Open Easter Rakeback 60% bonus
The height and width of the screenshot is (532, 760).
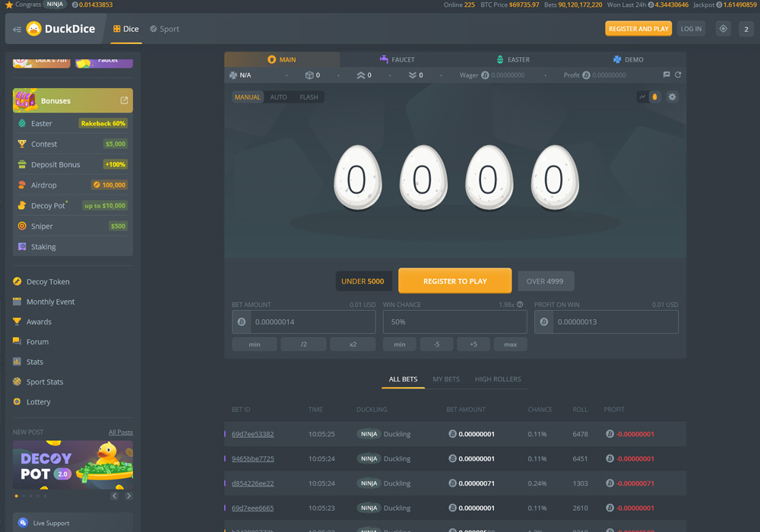pyautogui.click(x=73, y=124)
